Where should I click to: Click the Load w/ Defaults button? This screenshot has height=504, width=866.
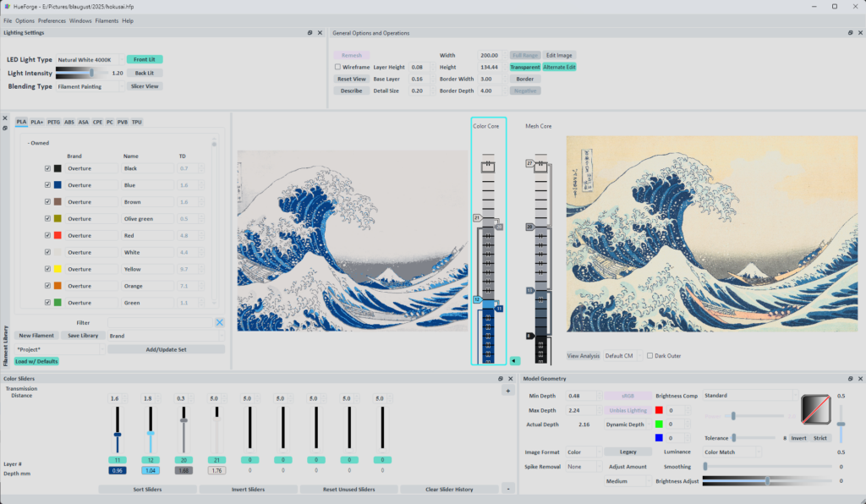pyautogui.click(x=36, y=361)
